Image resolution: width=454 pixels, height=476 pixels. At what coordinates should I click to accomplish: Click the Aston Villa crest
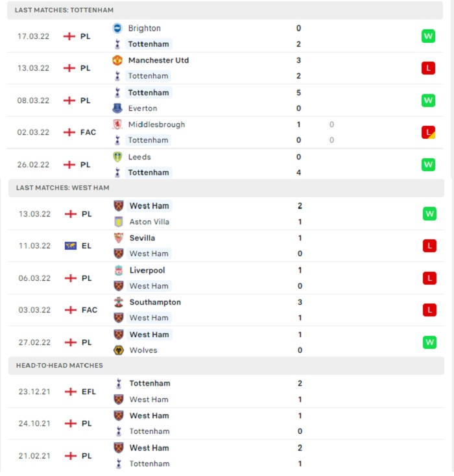click(x=119, y=222)
